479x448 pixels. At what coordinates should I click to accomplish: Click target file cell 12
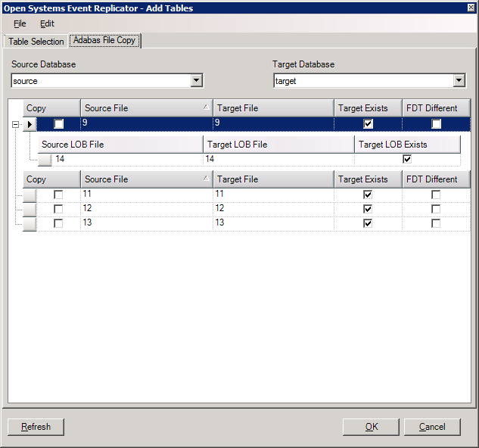coord(273,210)
